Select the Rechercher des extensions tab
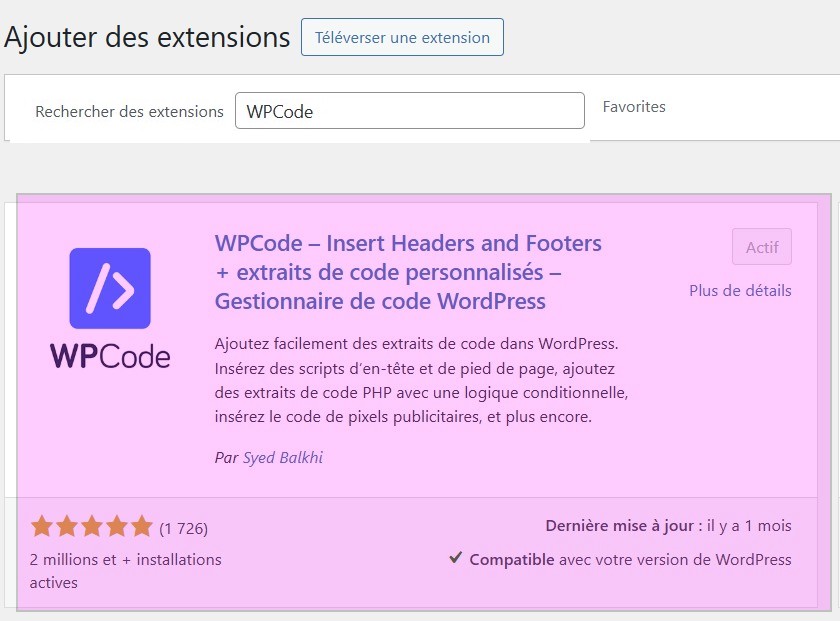 (x=128, y=111)
